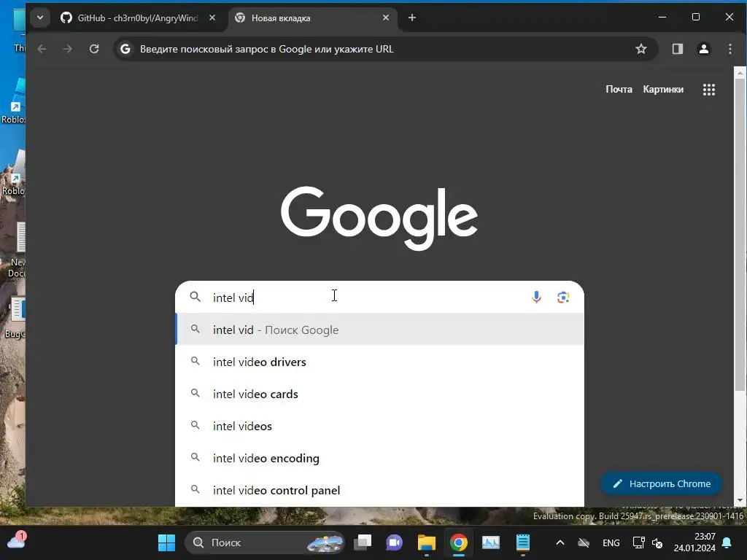This screenshot has height=560, width=747.
Task: Switch the ENG input language
Action: click(611, 542)
